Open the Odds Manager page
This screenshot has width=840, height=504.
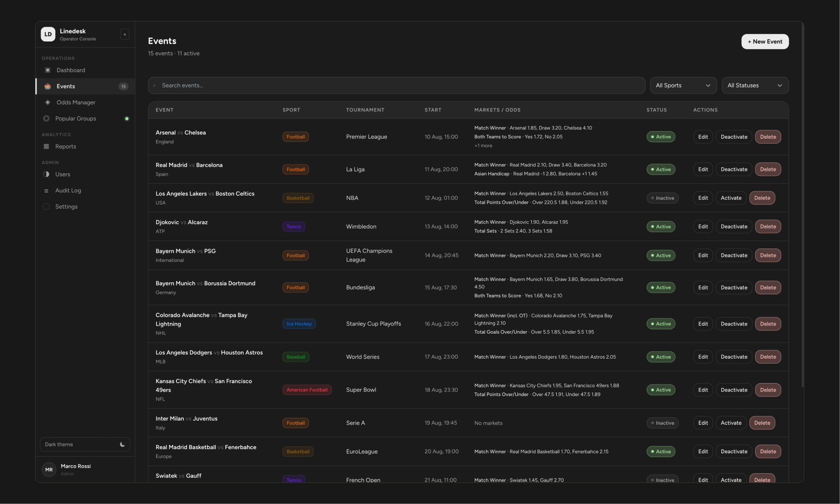(85, 102)
